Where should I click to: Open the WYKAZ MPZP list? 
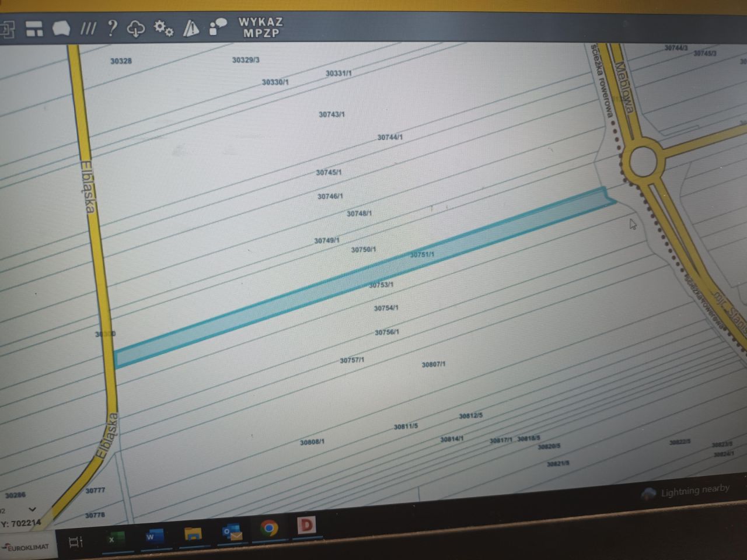pos(261,27)
